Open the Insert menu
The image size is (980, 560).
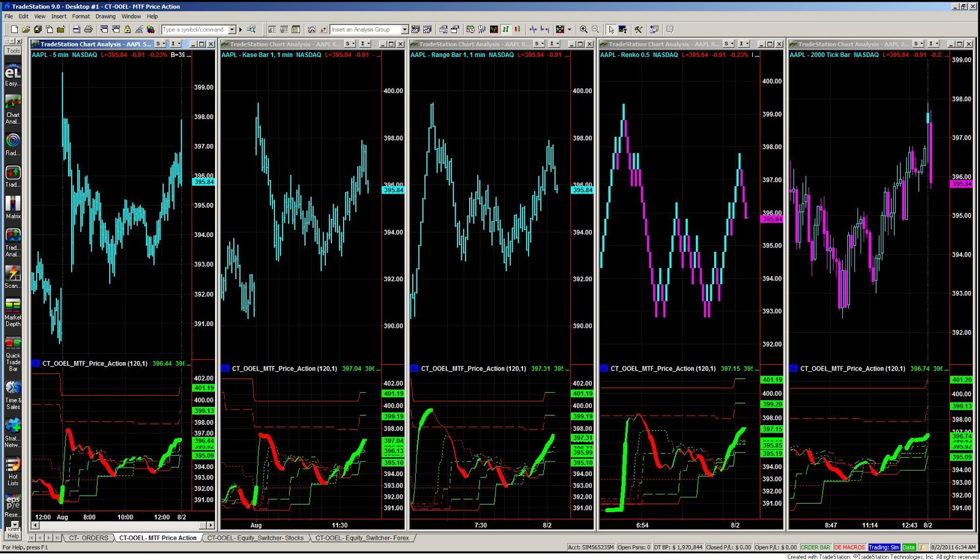coord(59,17)
